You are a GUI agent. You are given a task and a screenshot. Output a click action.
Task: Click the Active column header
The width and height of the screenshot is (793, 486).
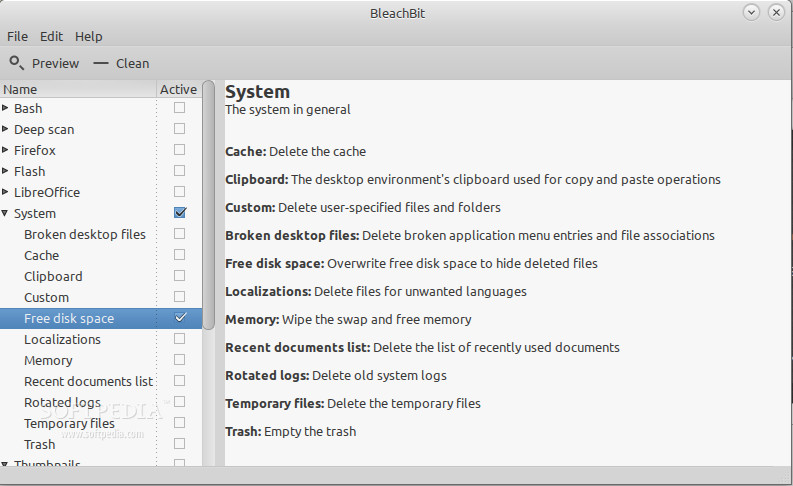pyautogui.click(x=179, y=89)
